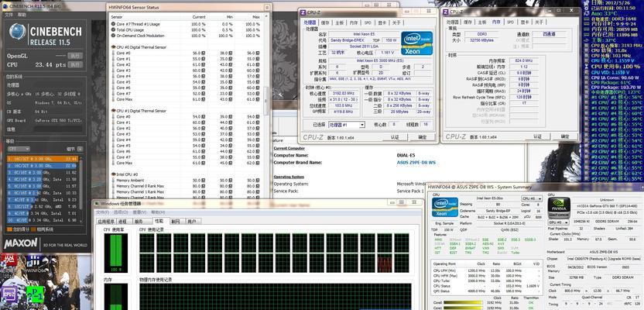Click the CPU-Z Z icon in processor window title

[303, 12]
